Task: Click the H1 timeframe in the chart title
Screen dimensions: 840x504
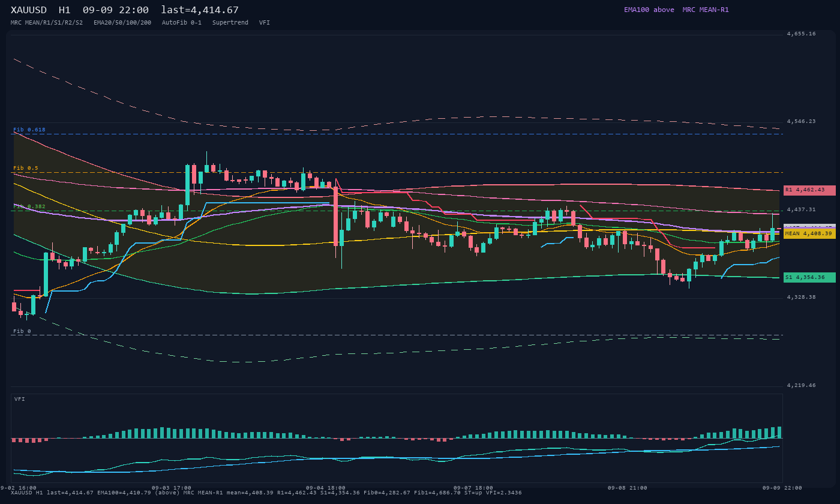Action: tap(65, 10)
